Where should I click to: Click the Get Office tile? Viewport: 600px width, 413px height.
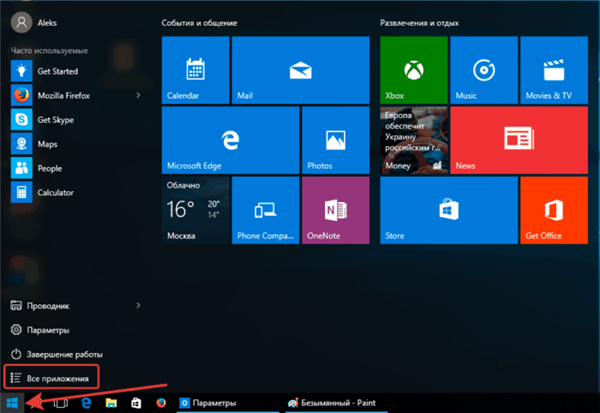[554, 210]
